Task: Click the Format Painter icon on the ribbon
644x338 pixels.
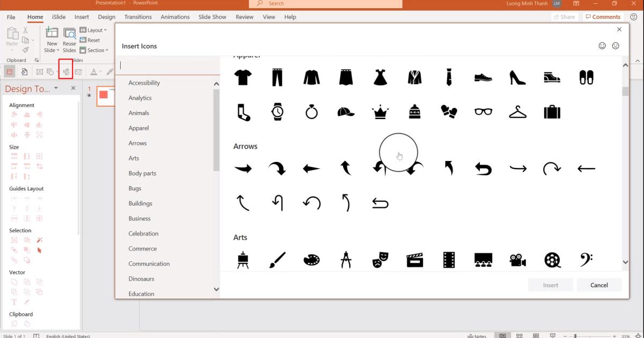Action: (24, 50)
